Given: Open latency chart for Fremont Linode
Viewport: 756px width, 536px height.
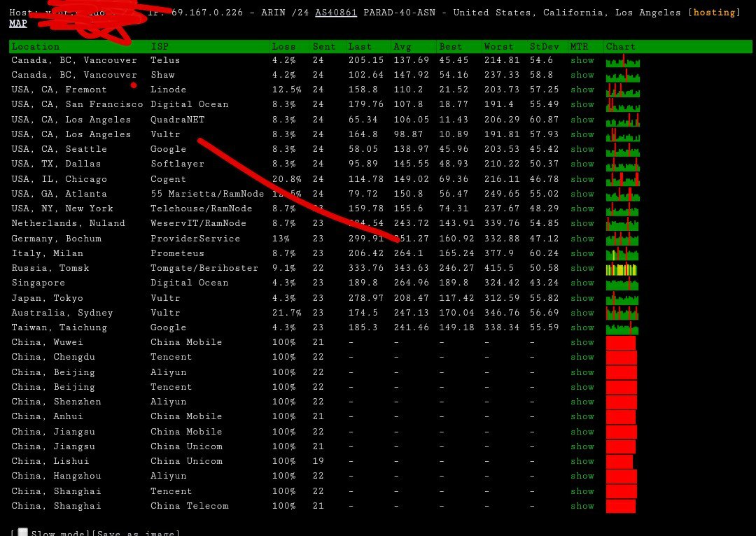Looking at the screenshot, I should click(622, 90).
